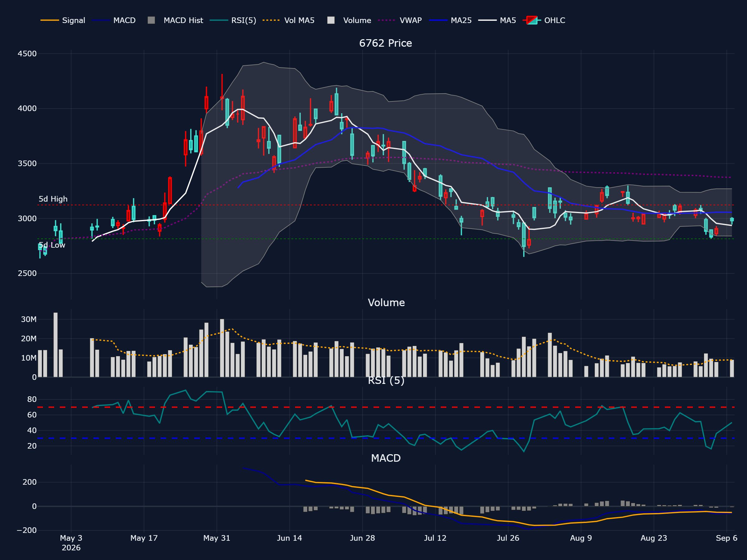Click the 'MACD' subplot title
The image size is (747, 560).
(x=386, y=458)
